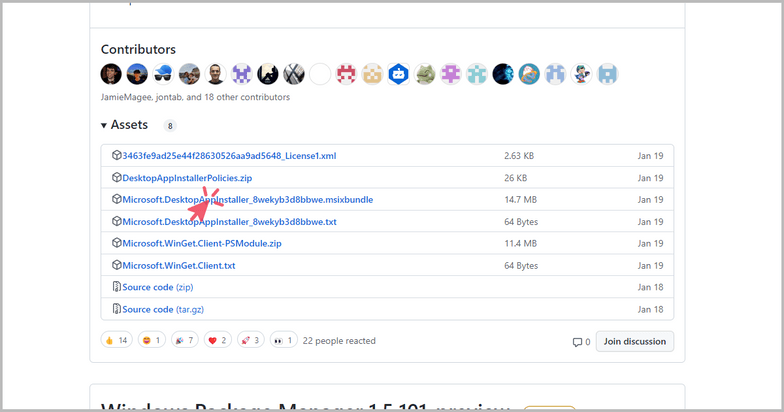
Task: Toggle the party popper reaction with 7 votes
Action: pos(184,340)
